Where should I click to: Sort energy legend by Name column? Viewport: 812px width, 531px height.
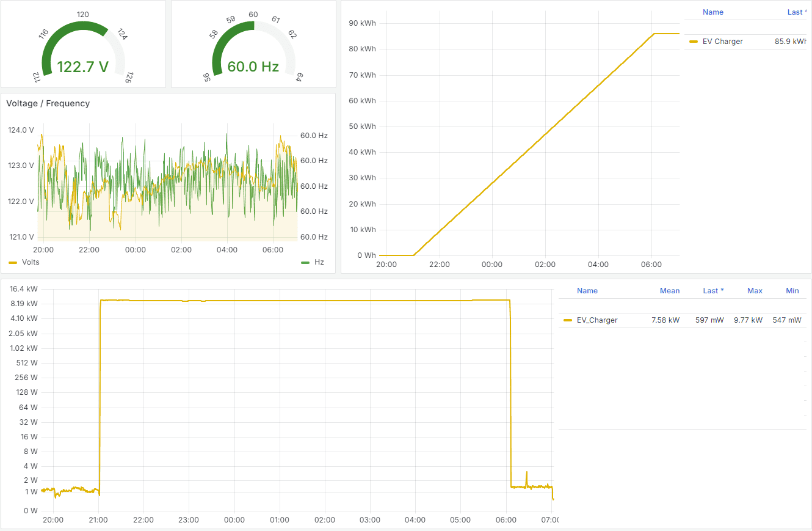tap(712, 12)
